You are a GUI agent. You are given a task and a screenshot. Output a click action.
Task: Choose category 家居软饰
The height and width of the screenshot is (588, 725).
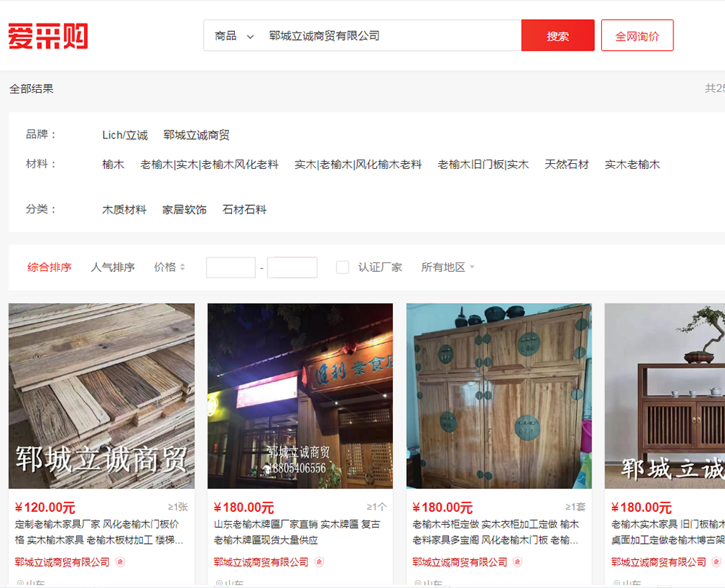pos(184,210)
